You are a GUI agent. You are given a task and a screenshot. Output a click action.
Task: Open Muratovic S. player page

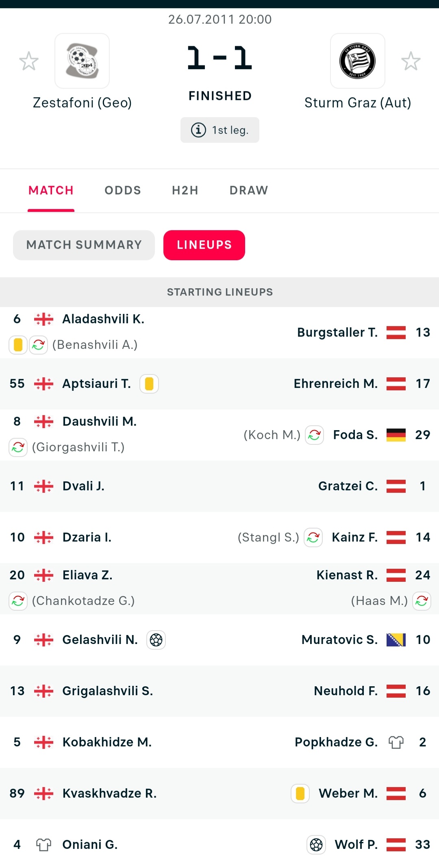click(x=339, y=640)
